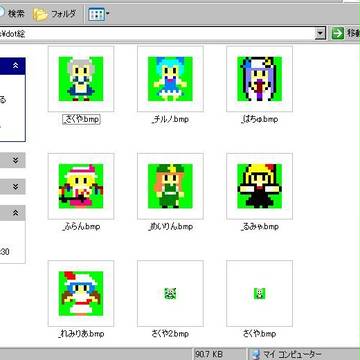Click the さくや2.bmp file name
The image size is (360, 360).
coord(170,334)
